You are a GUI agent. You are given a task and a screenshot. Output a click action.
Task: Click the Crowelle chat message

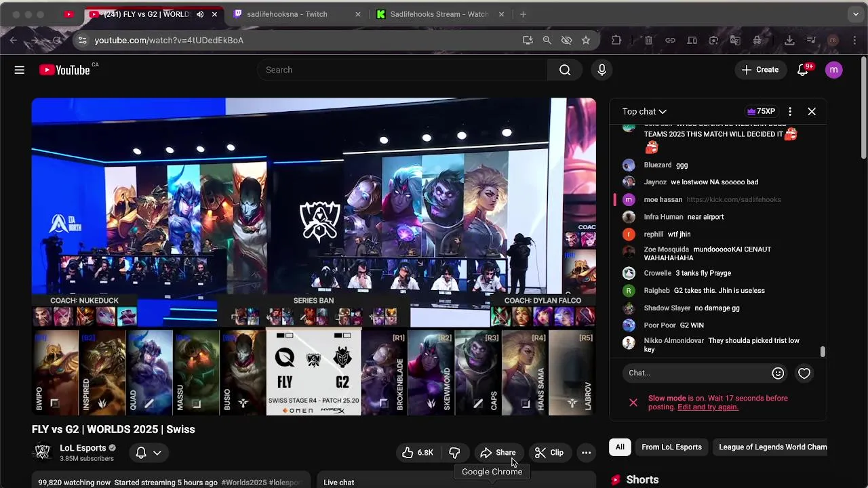click(x=703, y=273)
